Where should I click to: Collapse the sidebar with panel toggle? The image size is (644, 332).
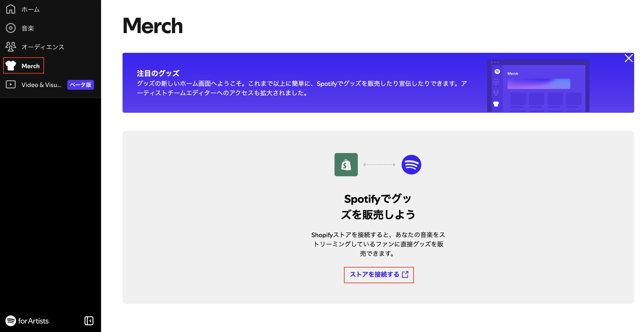pyautogui.click(x=89, y=321)
